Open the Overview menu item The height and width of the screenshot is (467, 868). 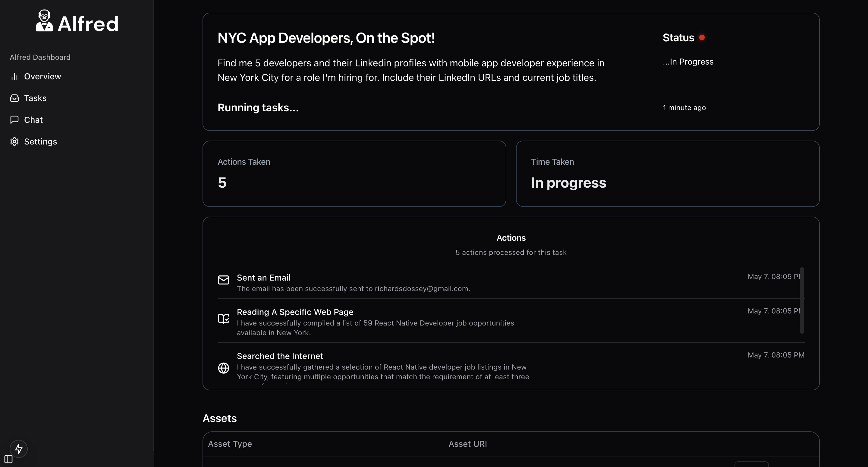42,77
